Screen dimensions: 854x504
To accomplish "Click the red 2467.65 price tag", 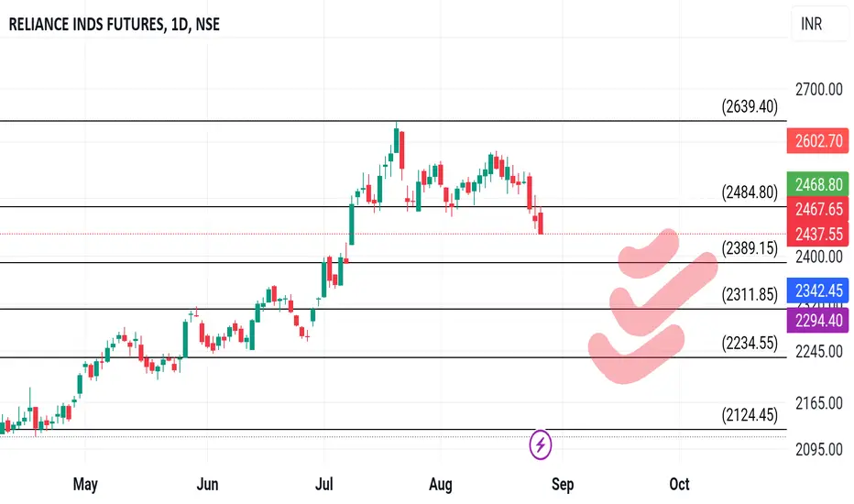I will coord(817,209).
